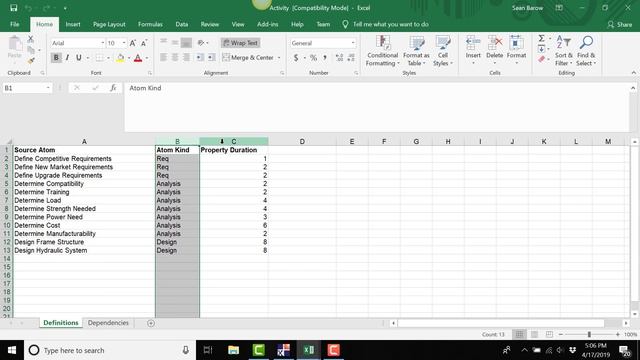Click Insert cells button
Viewport: 640px width, 360px height.
point(473,51)
